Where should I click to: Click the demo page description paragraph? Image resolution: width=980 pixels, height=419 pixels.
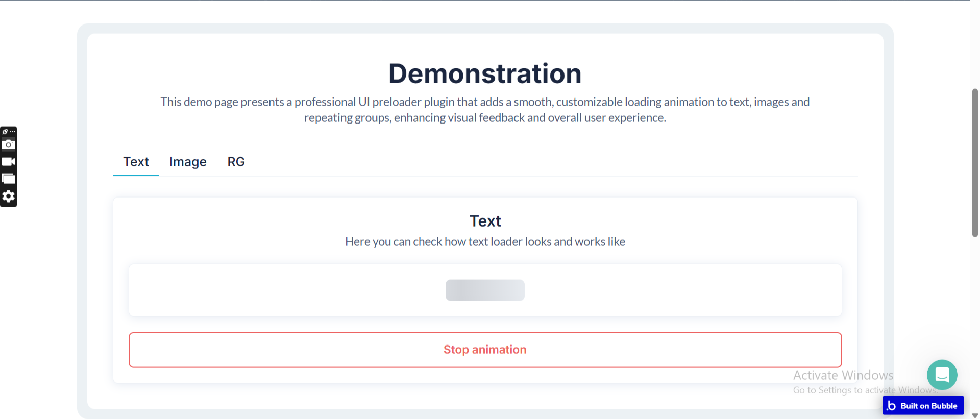tap(485, 110)
